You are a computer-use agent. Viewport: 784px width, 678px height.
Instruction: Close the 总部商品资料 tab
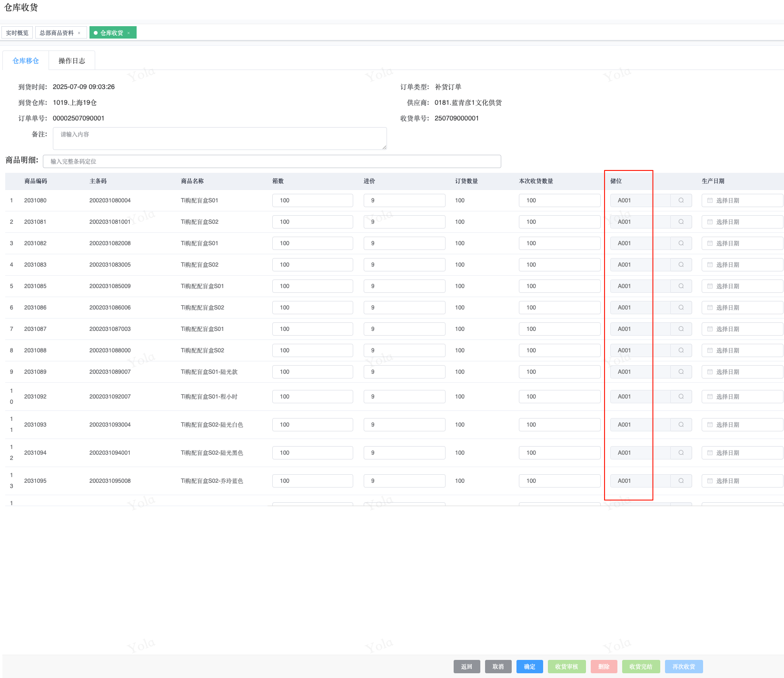pos(79,33)
